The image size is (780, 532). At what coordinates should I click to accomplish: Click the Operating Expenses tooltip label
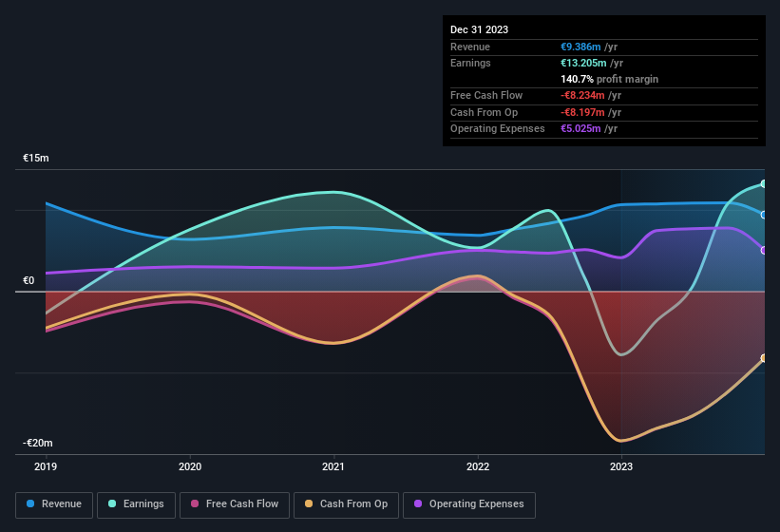click(498, 128)
